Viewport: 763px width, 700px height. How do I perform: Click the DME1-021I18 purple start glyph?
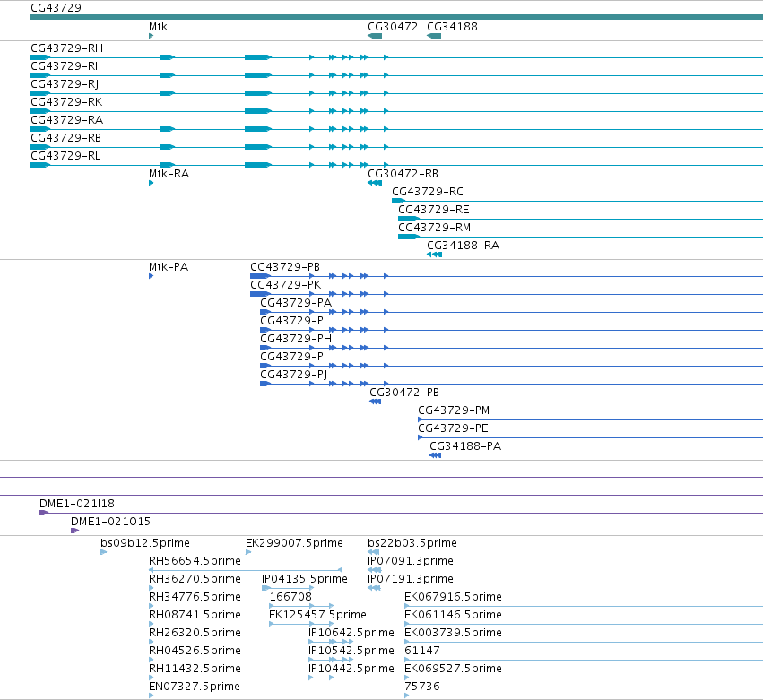pyautogui.click(x=43, y=513)
